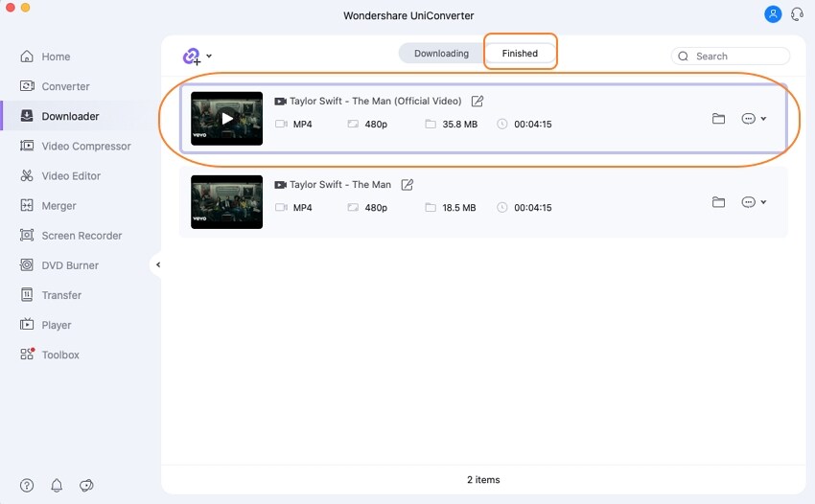The width and height of the screenshot is (815, 504).
Task: Click 480p resolution of the 18.5 MB video
Action: tap(376, 207)
